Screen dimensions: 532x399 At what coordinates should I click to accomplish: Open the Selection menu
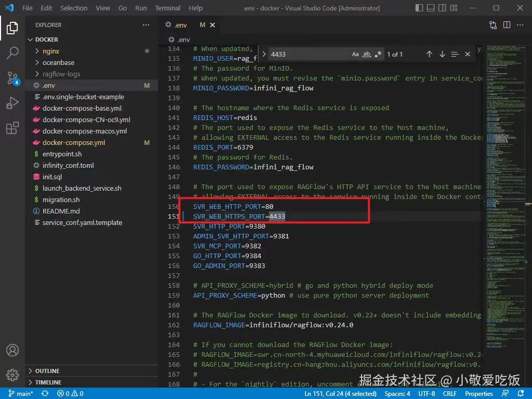click(x=74, y=8)
